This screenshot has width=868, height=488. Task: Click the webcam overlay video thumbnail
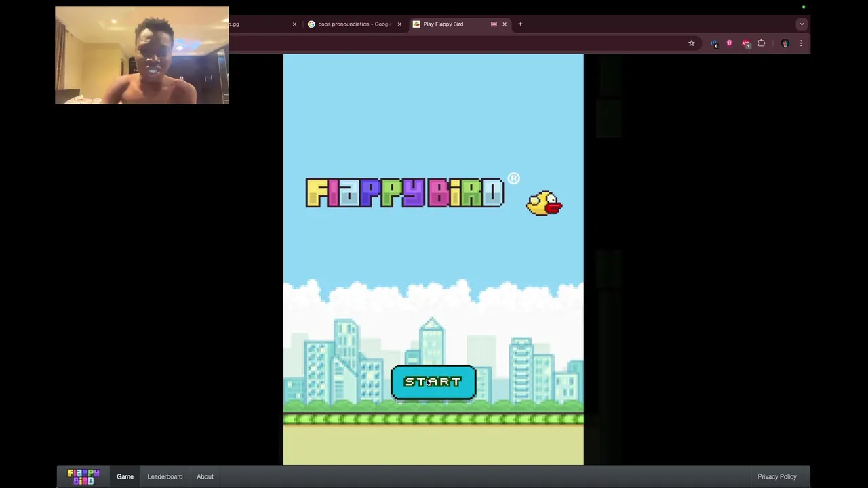(x=142, y=55)
